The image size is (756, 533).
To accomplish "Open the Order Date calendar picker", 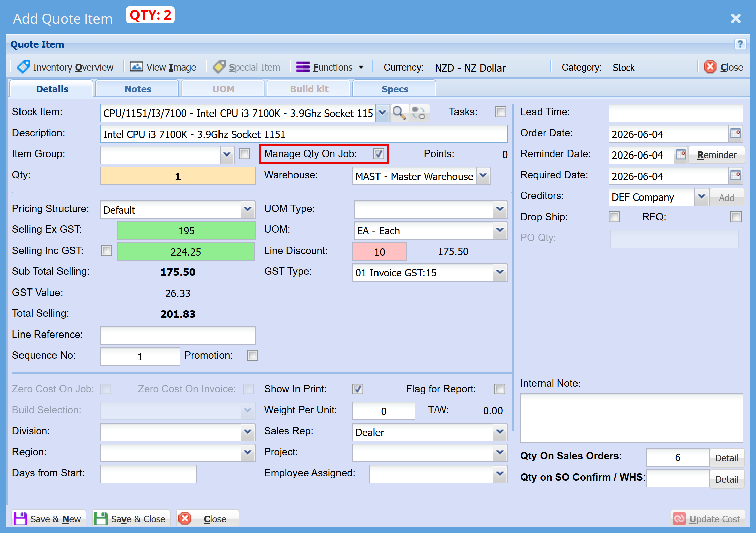I will (735, 134).
